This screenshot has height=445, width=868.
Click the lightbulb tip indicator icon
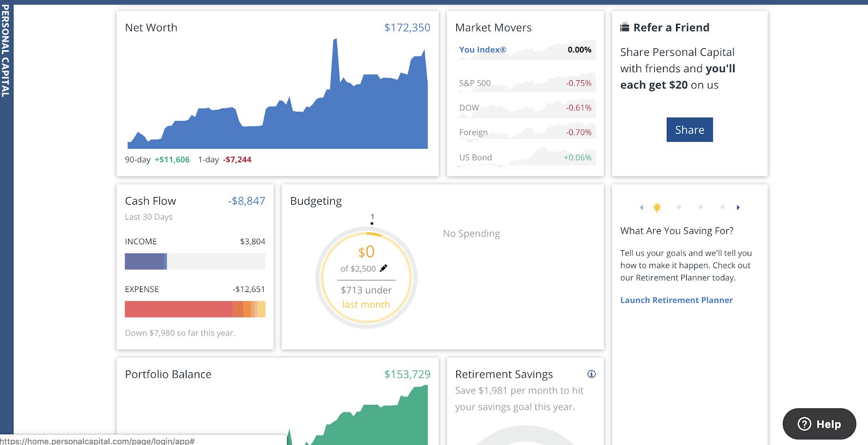[657, 207]
